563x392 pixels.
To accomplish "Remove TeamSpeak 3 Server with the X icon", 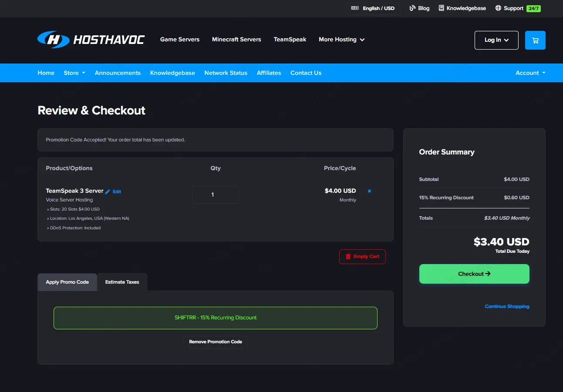I will [x=369, y=191].
